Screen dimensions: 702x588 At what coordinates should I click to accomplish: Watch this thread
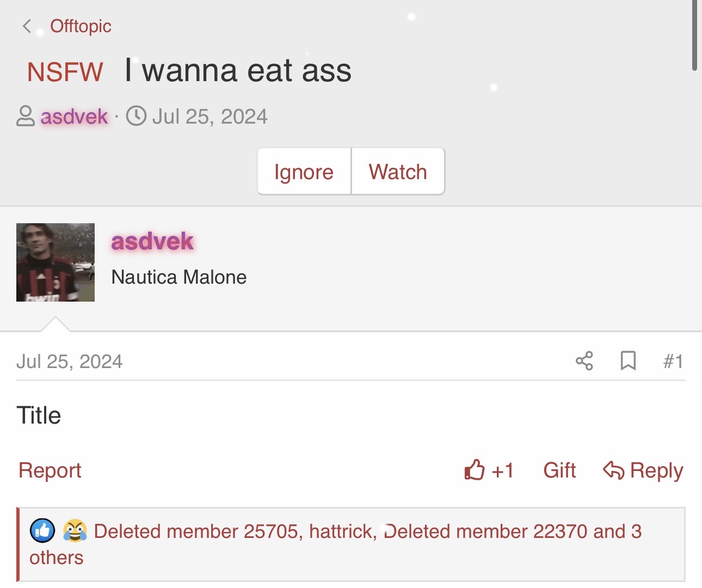(398, 171)
